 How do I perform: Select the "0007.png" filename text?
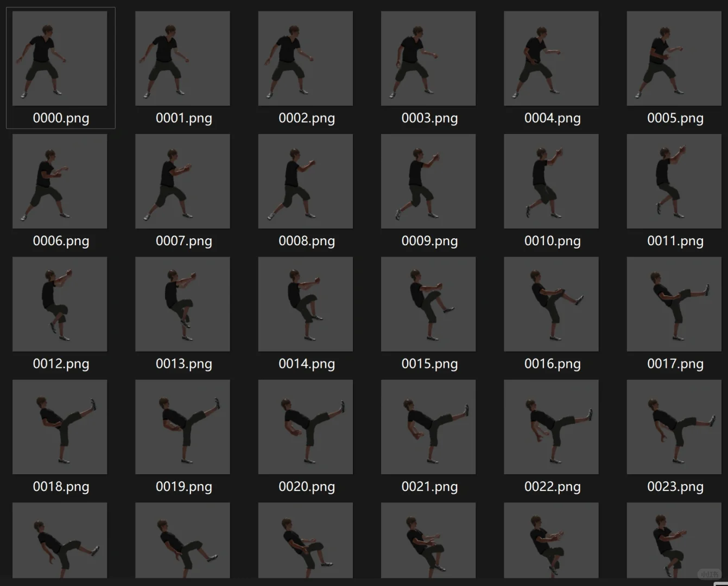point(184,241)
